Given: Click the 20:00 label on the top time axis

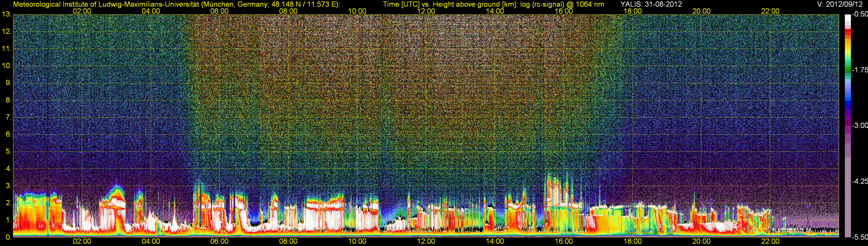Looking at the screenshot, I should [x=702, y=11].
